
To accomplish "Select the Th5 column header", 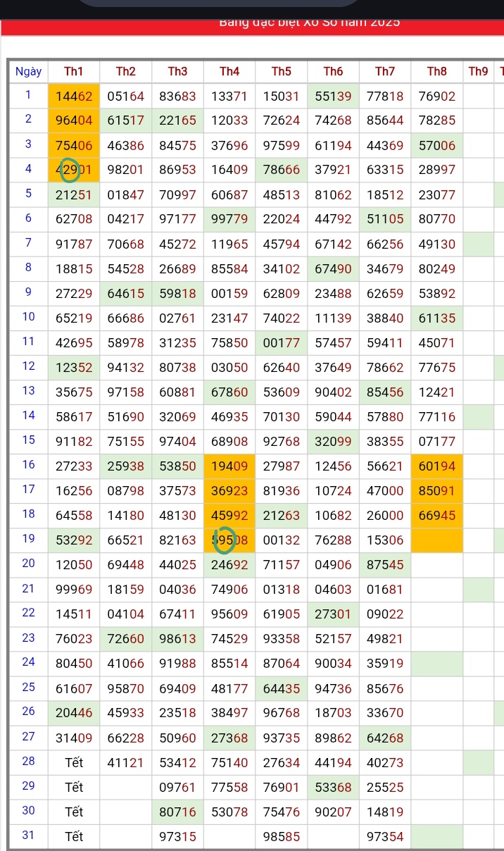I will pos(281,71).
